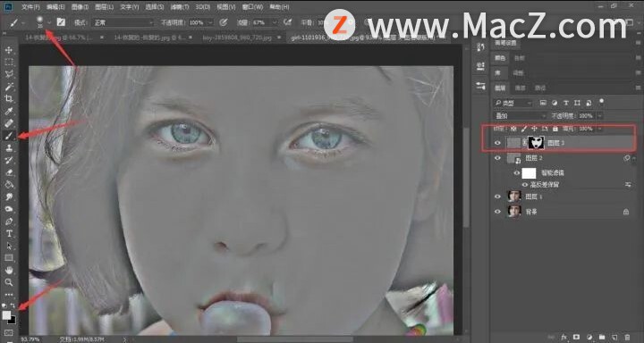Screen dimensions: 644x343
Task: Select the Magic Wand tool
Action: (9, 87)
